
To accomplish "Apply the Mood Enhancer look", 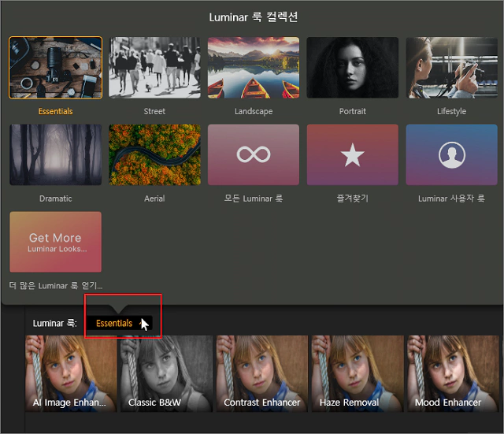I will pyautogui.click(x=454, y=373).
